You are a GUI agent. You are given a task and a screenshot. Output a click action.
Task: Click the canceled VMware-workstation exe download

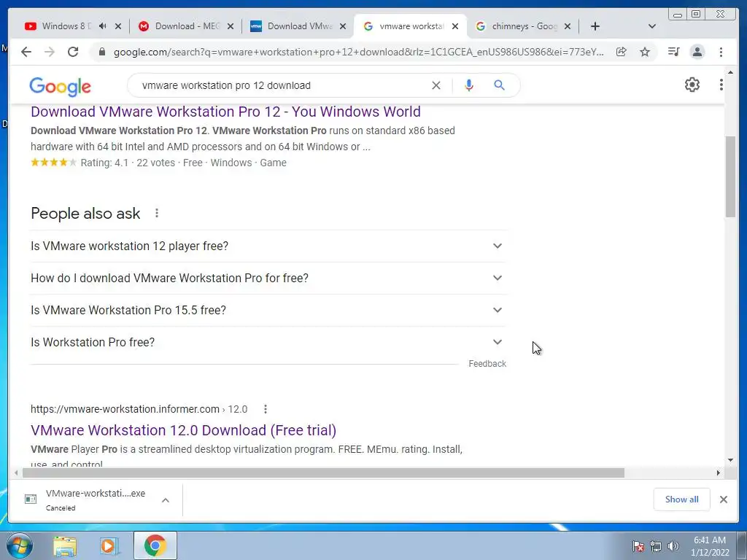click(x=86, y=499)
